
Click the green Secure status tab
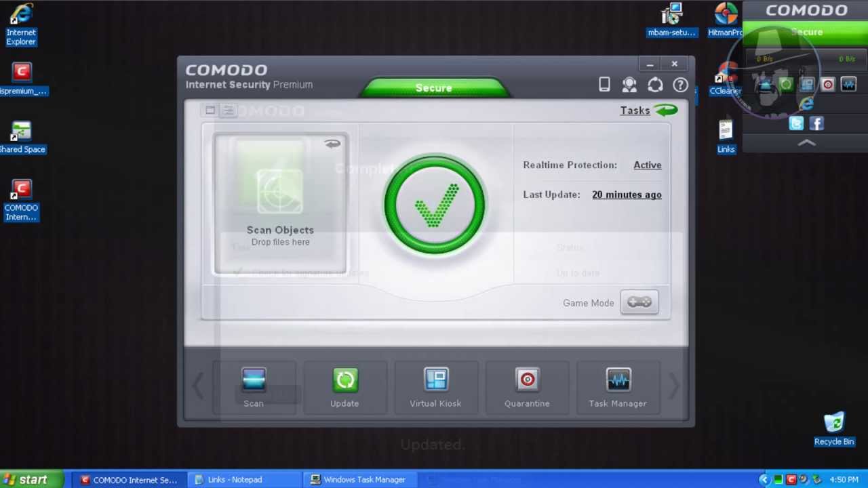[434, 87]
